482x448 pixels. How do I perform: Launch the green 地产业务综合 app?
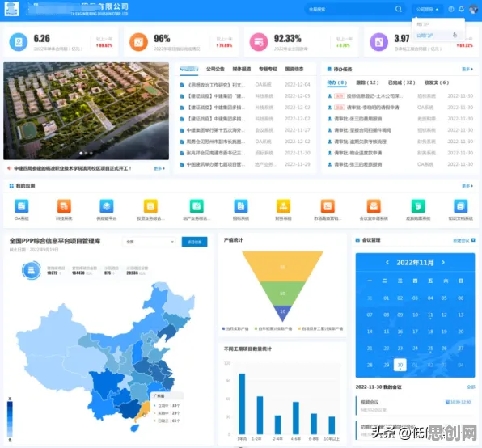197,206
